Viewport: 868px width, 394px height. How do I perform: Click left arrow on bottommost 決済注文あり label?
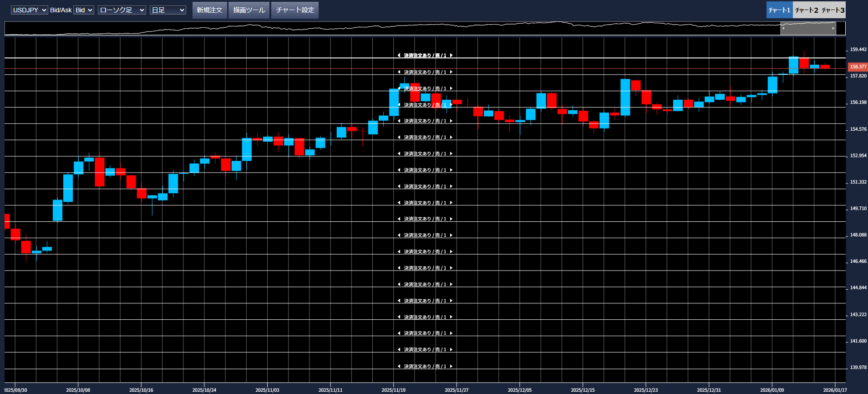click(399, 366)
